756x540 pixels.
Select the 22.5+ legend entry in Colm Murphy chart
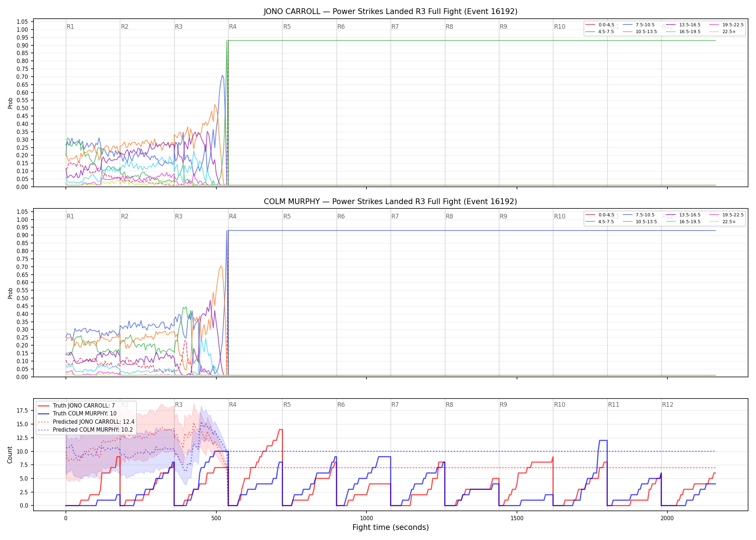(x=723, y=222)
